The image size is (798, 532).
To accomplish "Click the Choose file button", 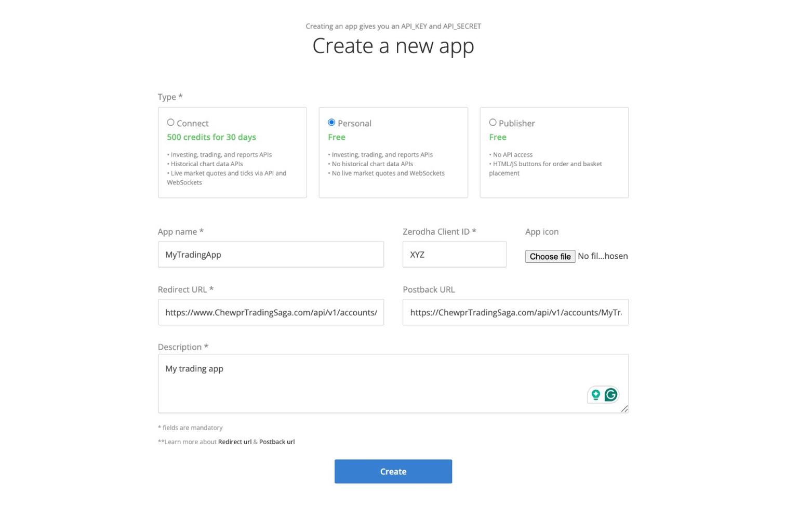I will 550,257.
